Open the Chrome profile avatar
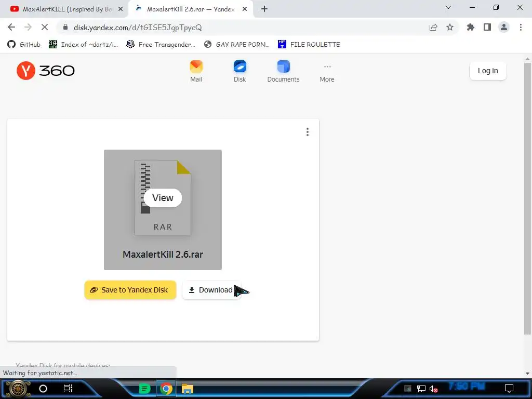Screen dimensions: 532x399 [x=504, y=27]
